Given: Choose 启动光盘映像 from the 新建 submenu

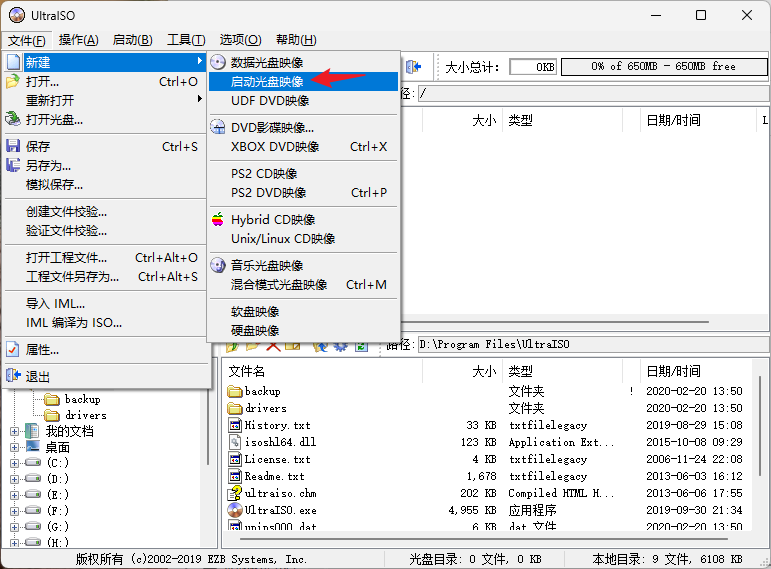Looking at the screenshot, I should pyautogui.click(x=303, y=82).
